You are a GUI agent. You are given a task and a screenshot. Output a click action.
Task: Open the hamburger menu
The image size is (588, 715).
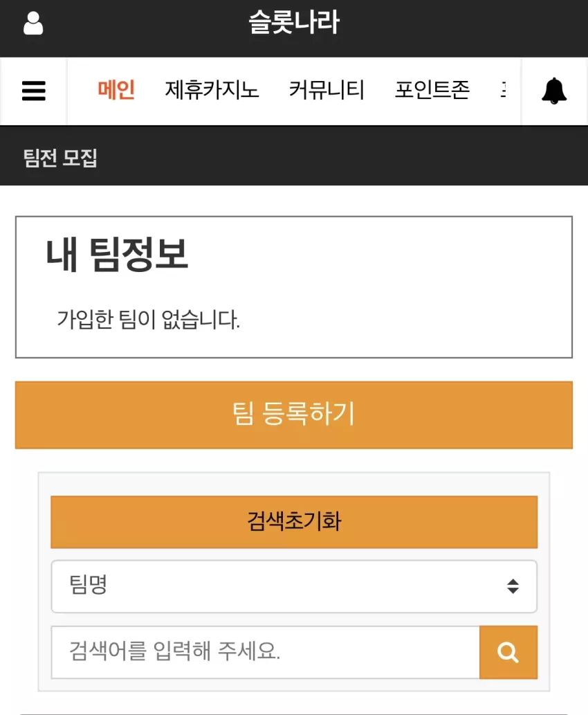(x=34, y=91)
